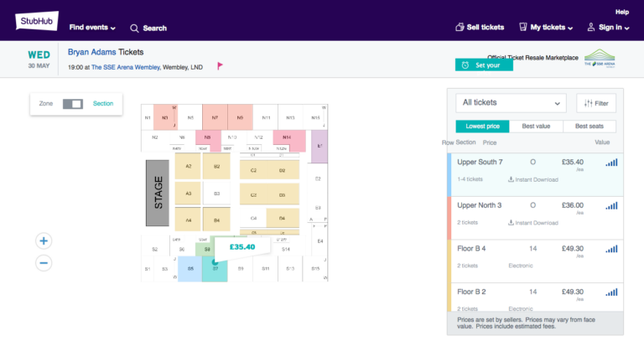Open the Bryan Adams link
The image size is (644, 351).
click(x=91, y=52)
